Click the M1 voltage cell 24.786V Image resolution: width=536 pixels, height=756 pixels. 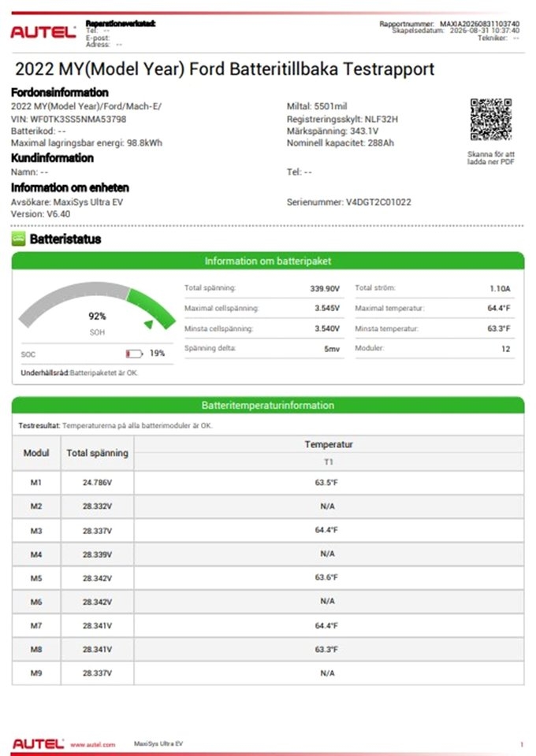[x=97, y=482]
